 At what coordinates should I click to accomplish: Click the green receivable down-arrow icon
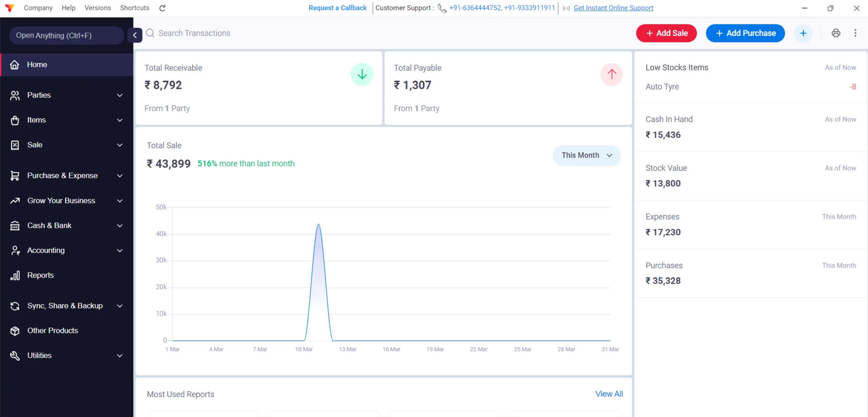[x=362, y=74]
